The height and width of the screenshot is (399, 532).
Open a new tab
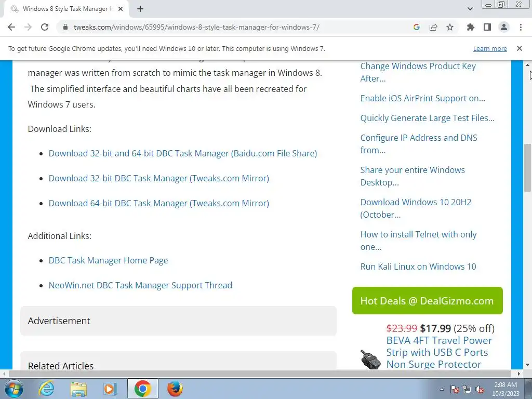click(140, 9)
